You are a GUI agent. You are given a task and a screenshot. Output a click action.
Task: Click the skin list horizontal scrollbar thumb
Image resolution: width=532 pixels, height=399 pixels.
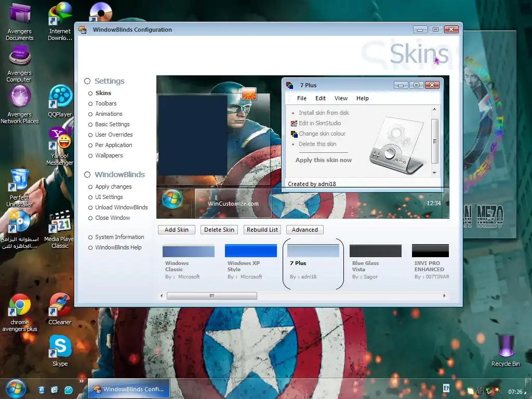pyautogui.click(x=212, y=296)
